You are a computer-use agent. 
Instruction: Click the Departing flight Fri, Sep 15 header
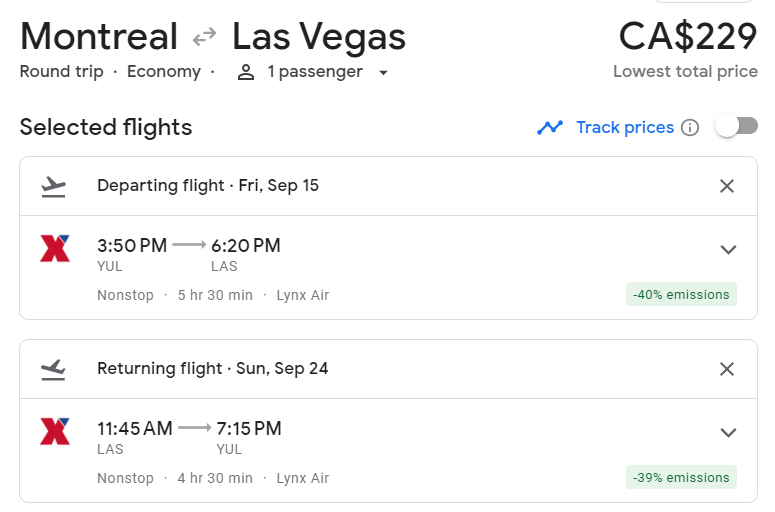tap(208, 185)
